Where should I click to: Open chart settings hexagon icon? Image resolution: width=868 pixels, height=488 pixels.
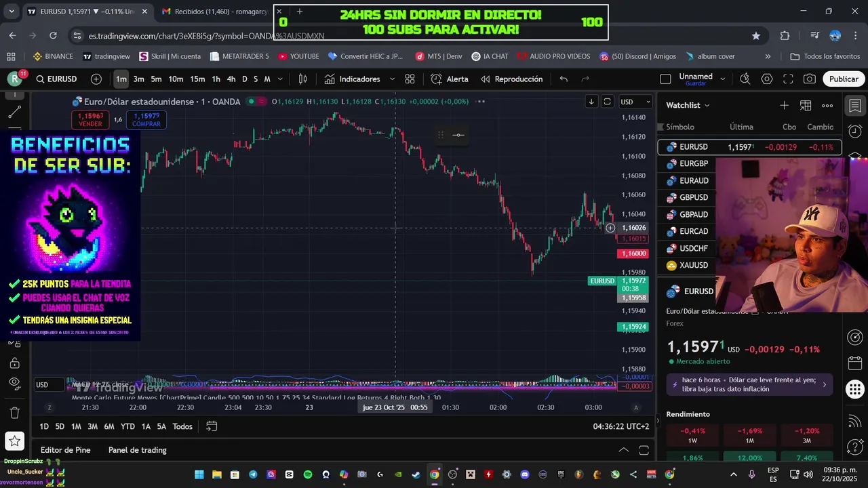(x=767, y=79)
